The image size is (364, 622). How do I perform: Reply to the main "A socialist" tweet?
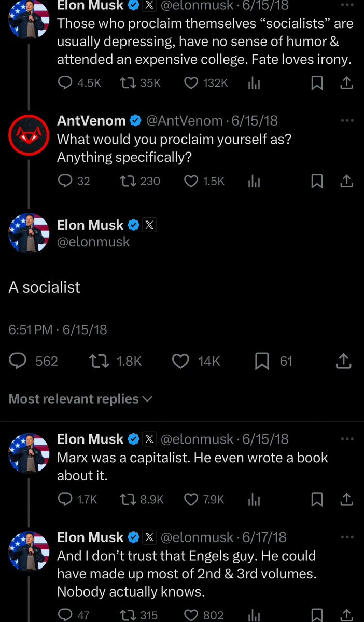(19, 361)
